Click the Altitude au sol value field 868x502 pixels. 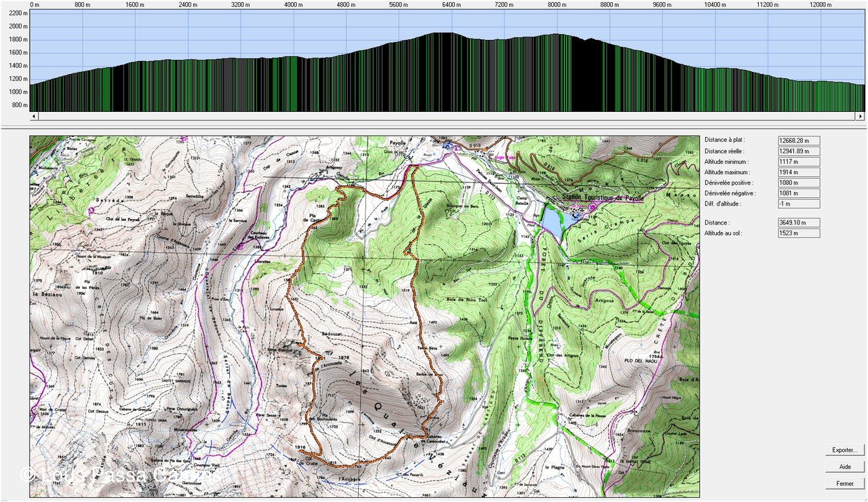[799, 233]
